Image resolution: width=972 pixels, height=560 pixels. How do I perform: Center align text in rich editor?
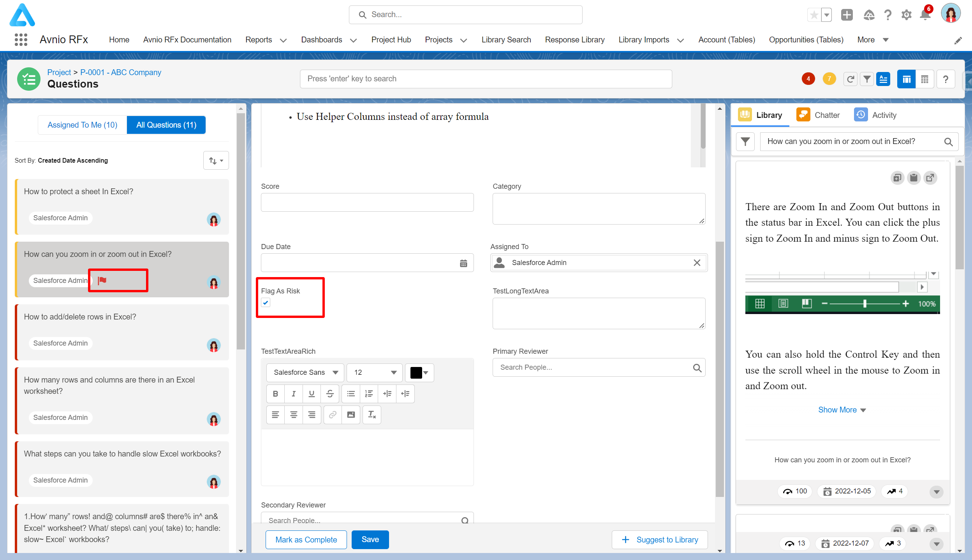[294, 415]
